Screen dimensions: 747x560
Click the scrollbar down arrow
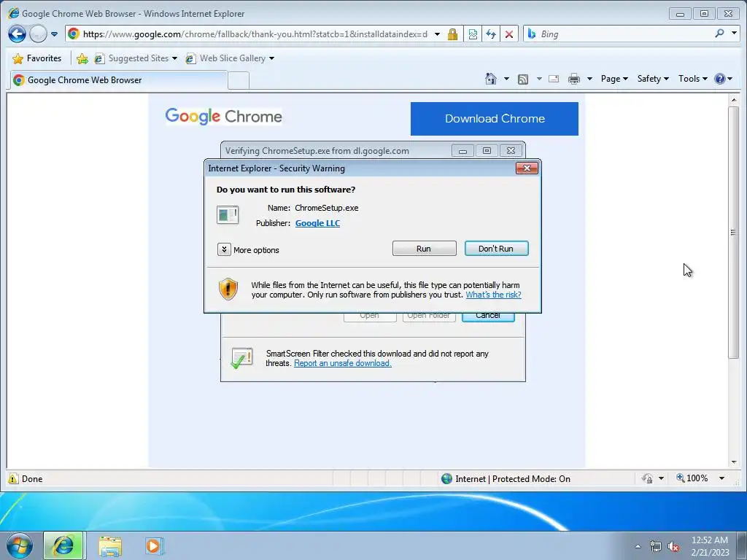734,462
